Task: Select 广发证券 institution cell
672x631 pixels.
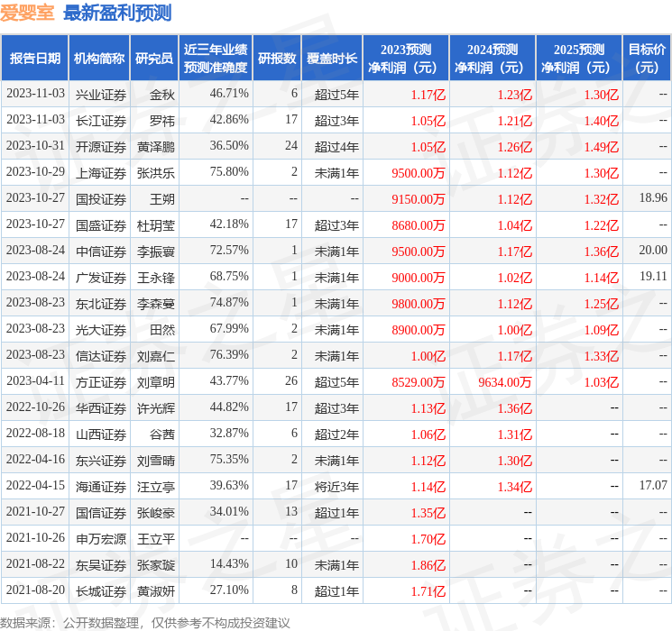Action: coord(101,278)
